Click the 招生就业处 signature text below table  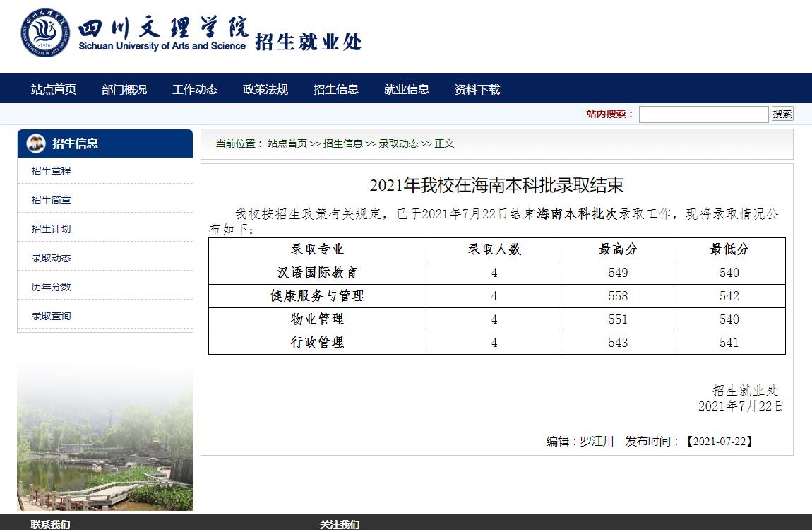click(x=745, y=390)
